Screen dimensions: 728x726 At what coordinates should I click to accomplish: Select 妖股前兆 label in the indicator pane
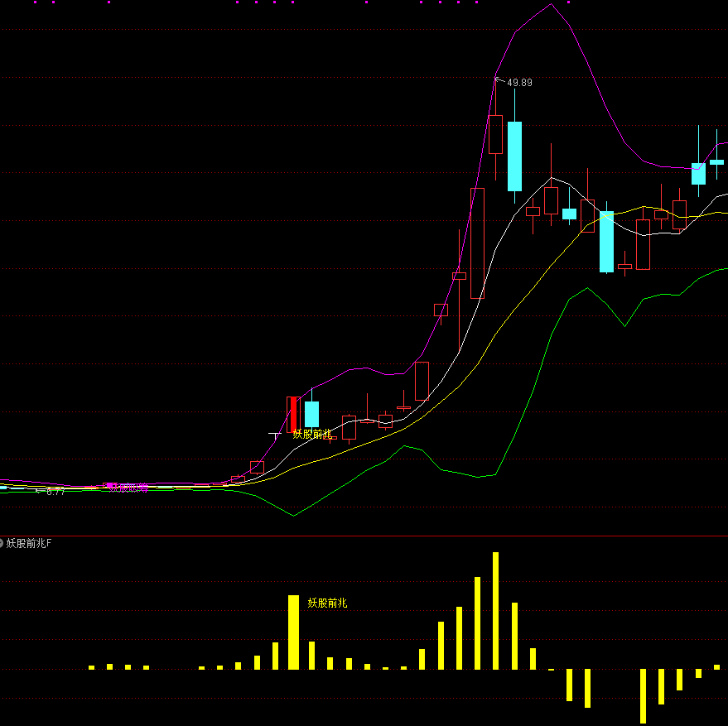(327, 603)
